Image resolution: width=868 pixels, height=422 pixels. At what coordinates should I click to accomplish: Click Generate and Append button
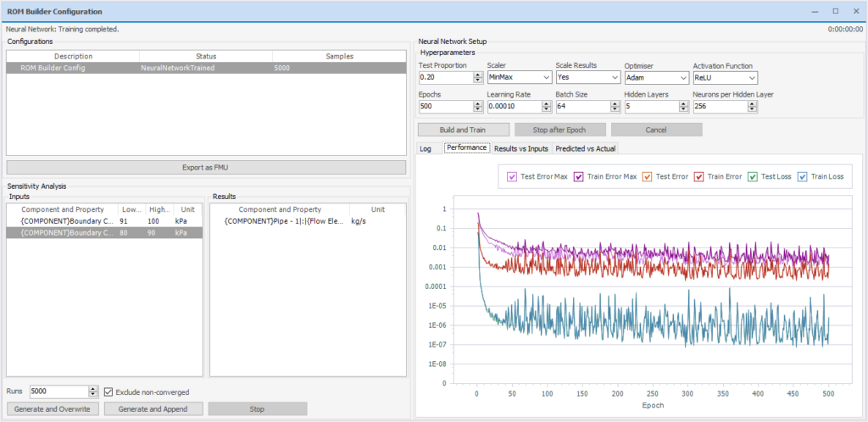[153, 408]
